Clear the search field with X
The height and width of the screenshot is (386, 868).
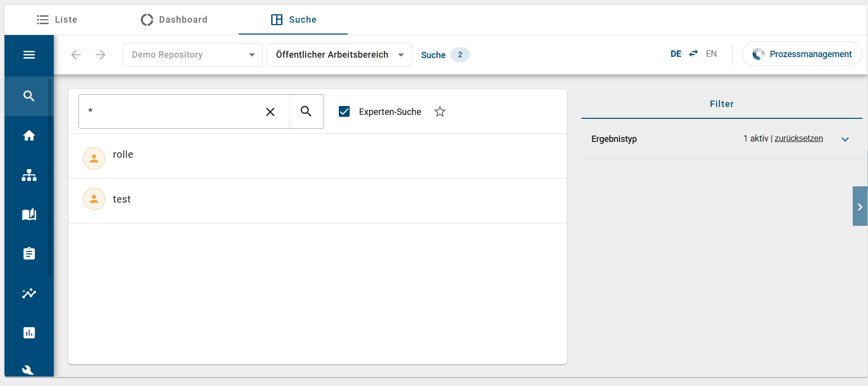[x=270, y=112]
